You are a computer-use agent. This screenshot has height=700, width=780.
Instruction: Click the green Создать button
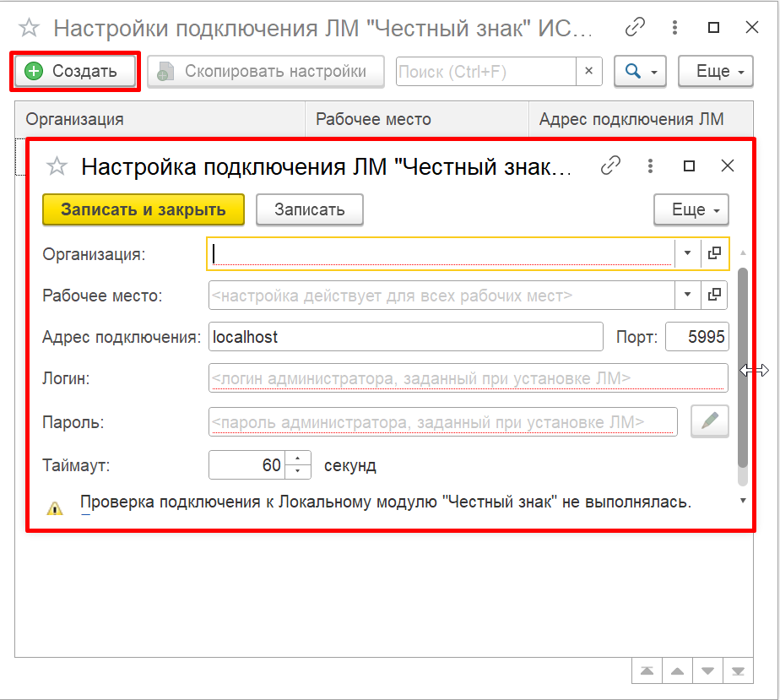(74, 71)
